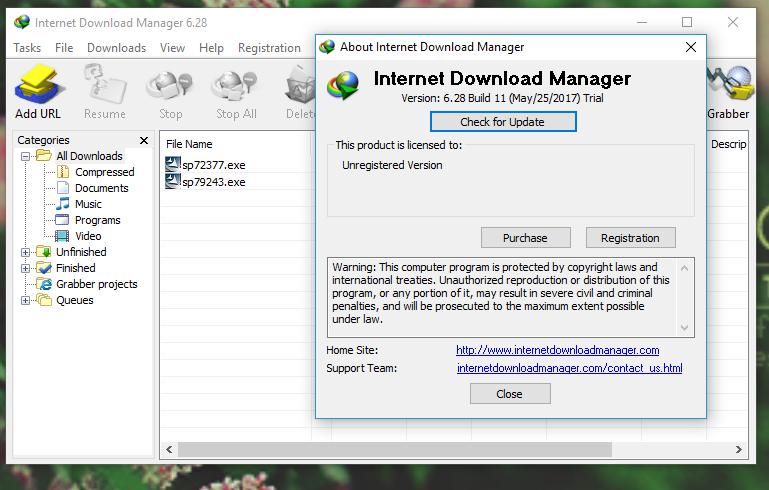Click the Add URL toolbar icon
769x490 pixels.
pyautogui.click(x=38, y=84)
